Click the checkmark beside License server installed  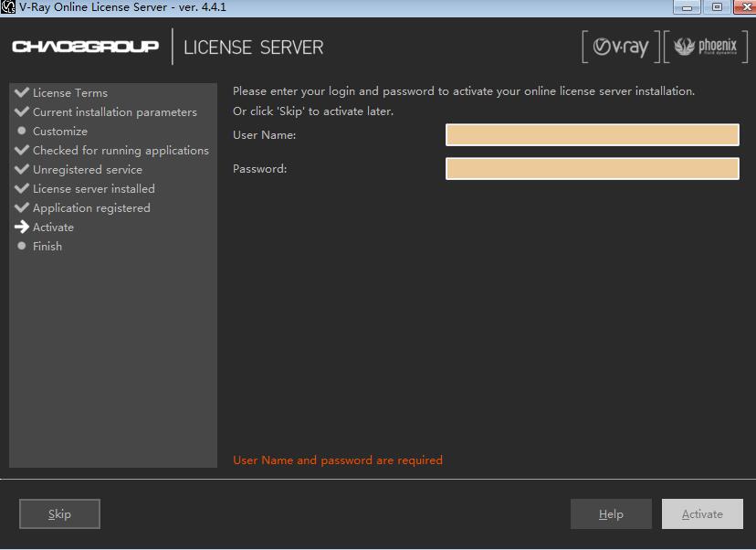[22, 188]
